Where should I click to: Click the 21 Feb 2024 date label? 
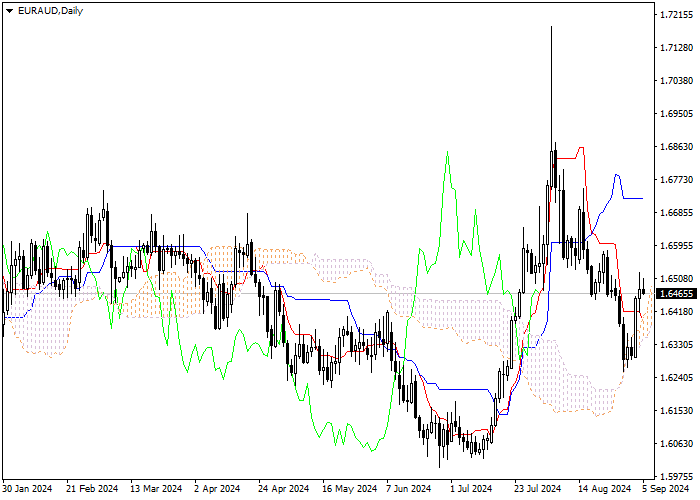92,489
